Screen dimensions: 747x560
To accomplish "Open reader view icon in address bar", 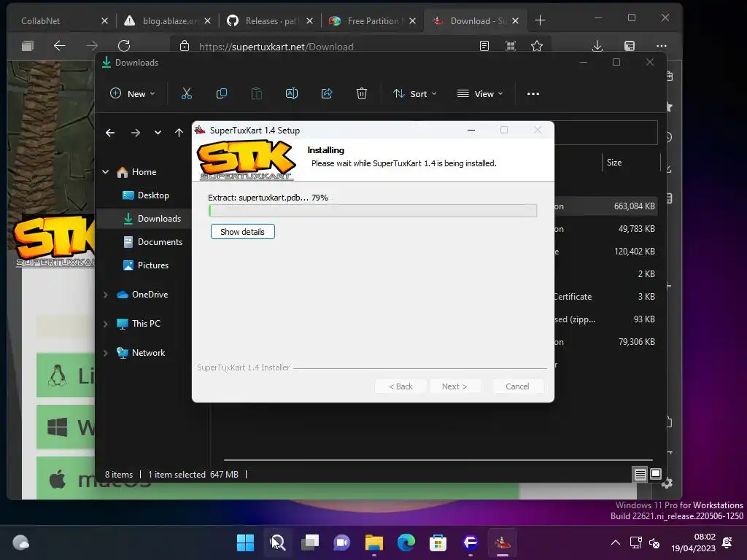I will coord(484,46).
